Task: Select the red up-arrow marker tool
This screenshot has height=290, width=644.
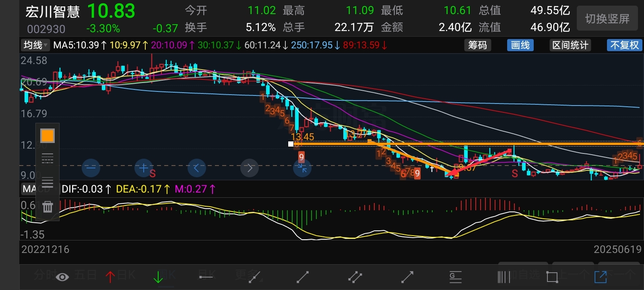Action: (110, 277)
